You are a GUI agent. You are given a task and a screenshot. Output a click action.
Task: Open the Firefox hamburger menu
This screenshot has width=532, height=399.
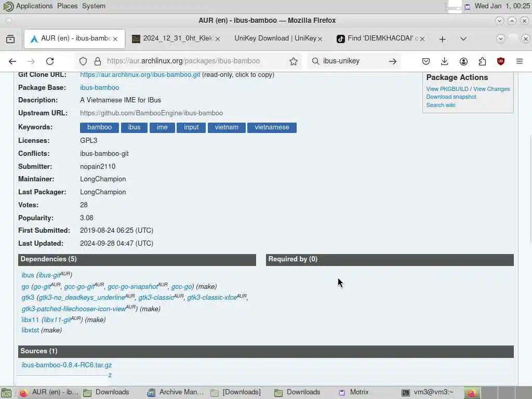[x=520, y=61]
